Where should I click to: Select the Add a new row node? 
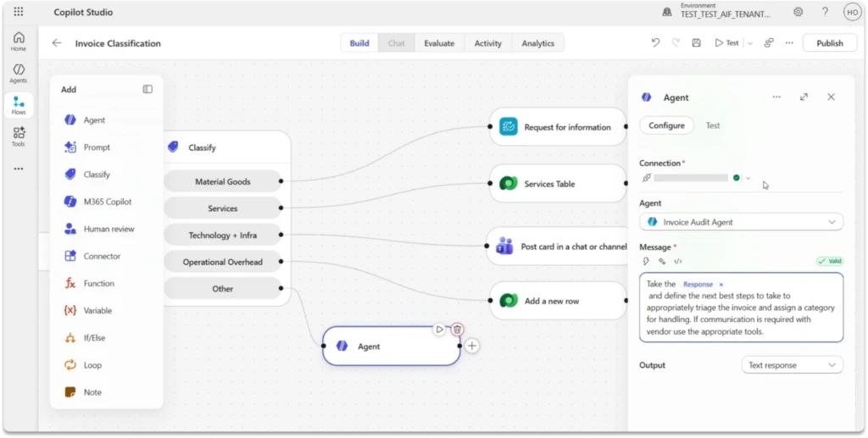click(558, 301)
